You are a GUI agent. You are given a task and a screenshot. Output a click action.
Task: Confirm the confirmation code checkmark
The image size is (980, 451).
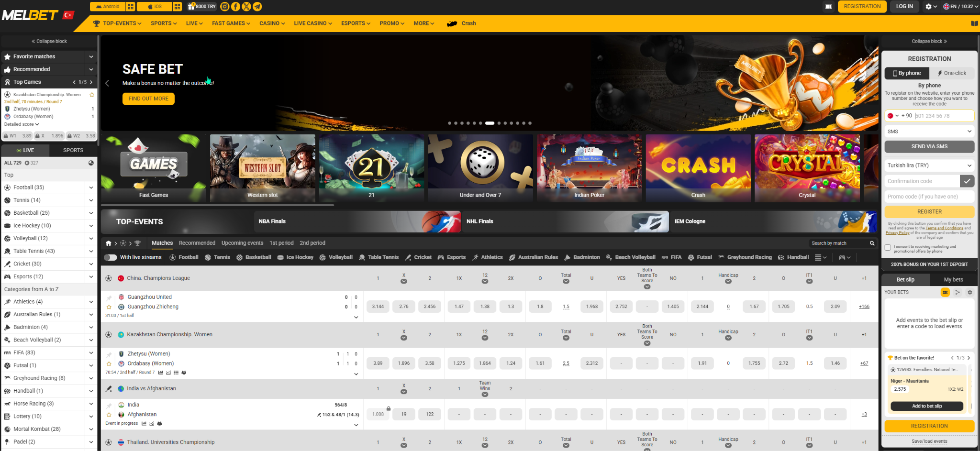[x=967, y=181]
